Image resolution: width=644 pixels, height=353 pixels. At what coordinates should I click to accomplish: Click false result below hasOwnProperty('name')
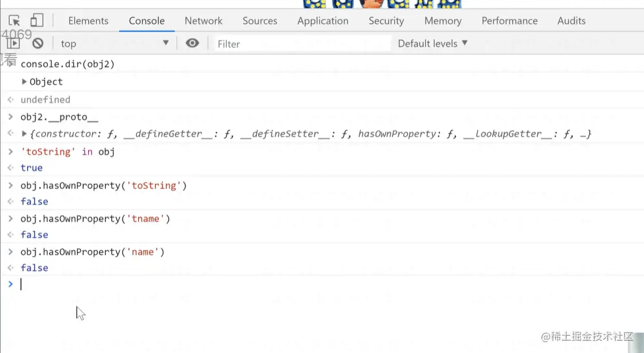[x=35, y=268]
